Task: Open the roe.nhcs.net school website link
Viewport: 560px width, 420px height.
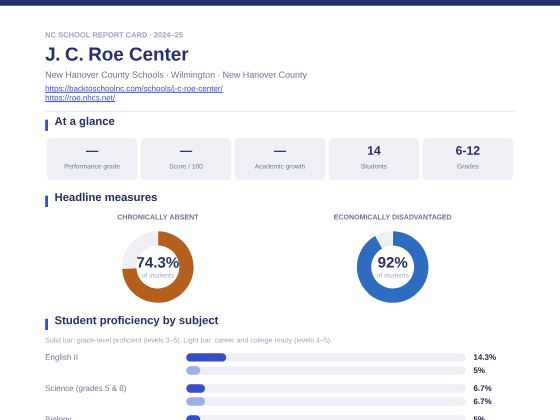Action: tap(80, 98)
